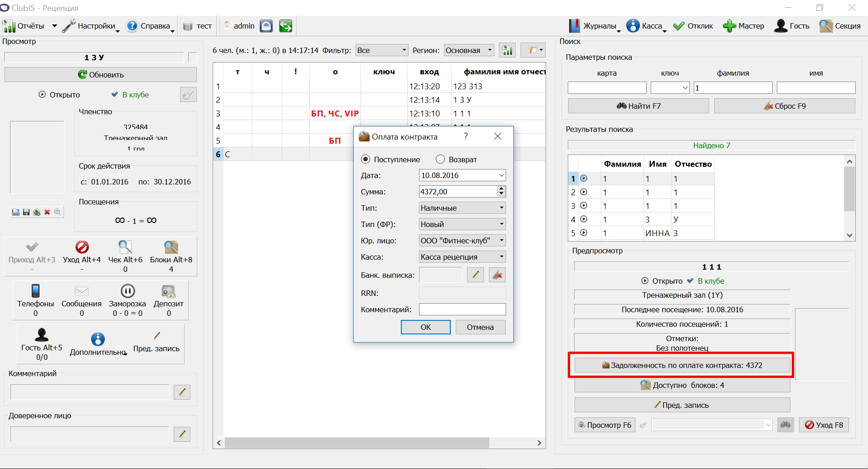868x469 pixels.
Task: Open the Заморозка freeze button
Action: pos(127,300)
